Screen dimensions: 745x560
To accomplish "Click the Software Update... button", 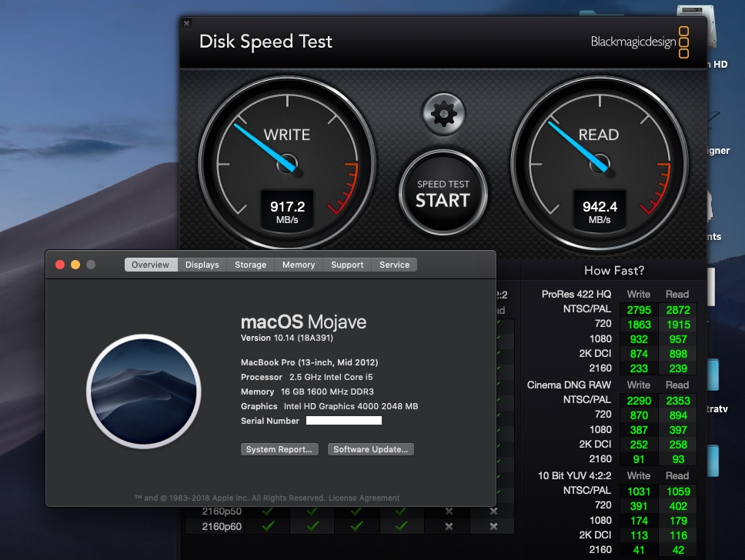I will click(371, 449).
